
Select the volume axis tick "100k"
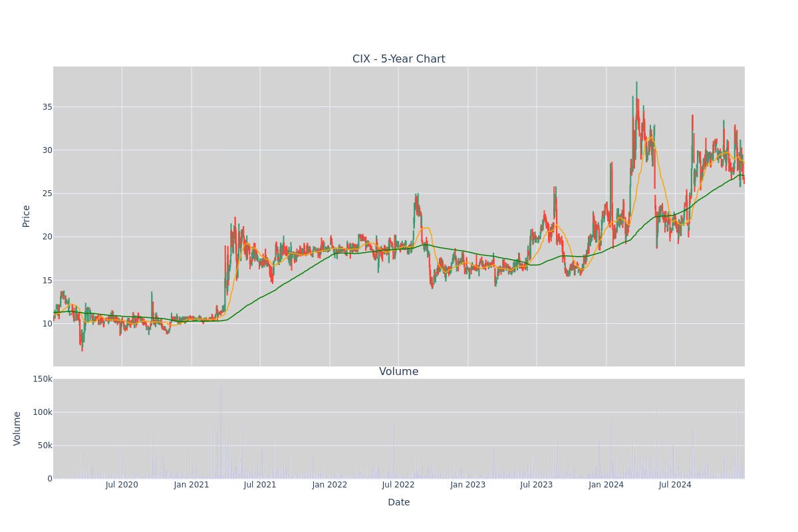[43, 412]
